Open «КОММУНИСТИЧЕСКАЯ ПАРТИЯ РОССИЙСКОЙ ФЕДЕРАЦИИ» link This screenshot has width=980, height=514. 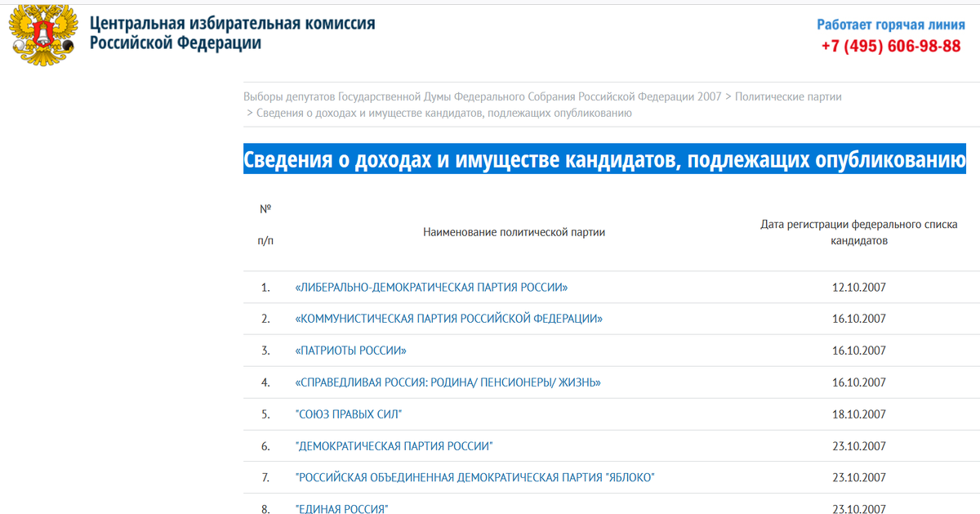coord(449,319)
